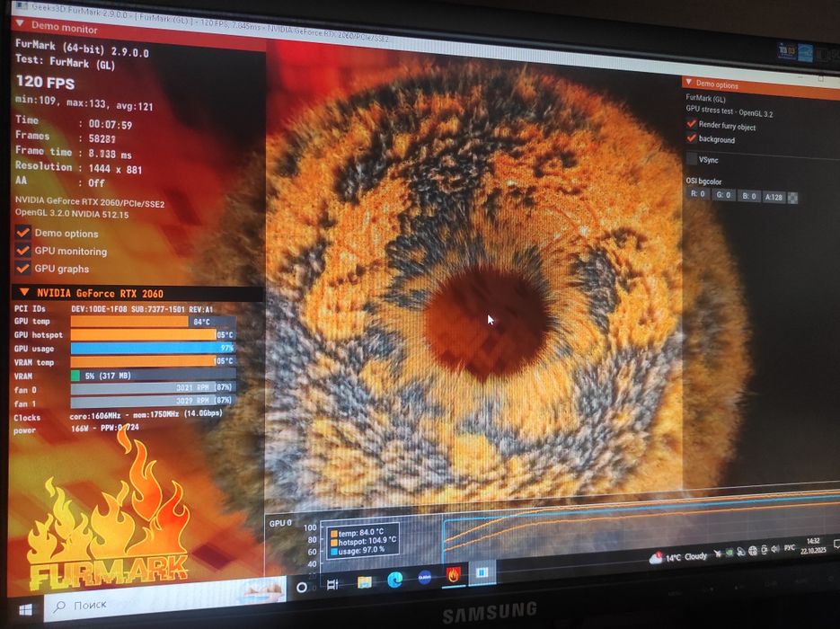Screen dimensions: 840x629
Task: Open the blue round app taskbar icon
Action: pyautogui.click(x=424, y=578)
